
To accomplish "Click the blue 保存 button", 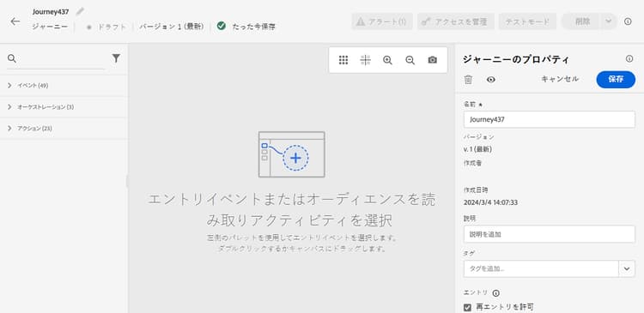I will click(x=616, y=80).
